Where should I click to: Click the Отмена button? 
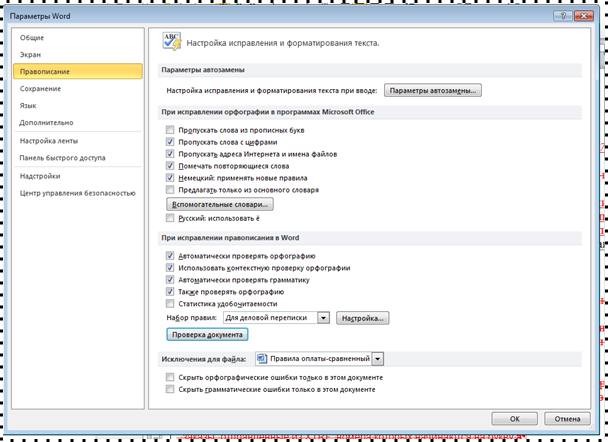click(567, 419)
